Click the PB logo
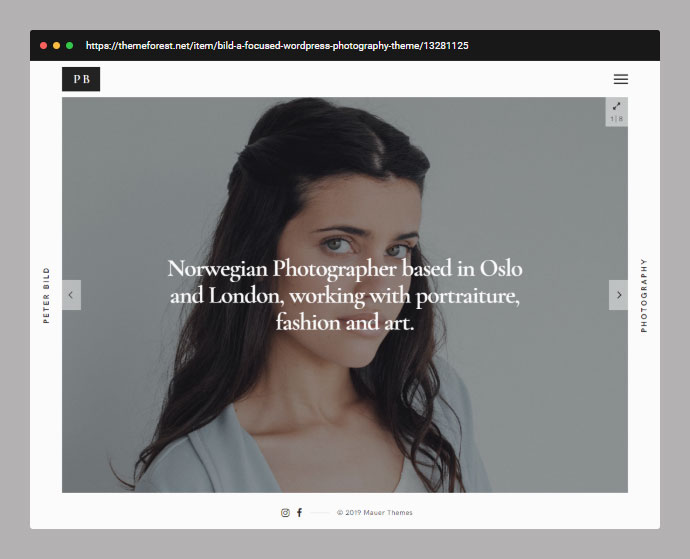The height and width of the screenshot is (559, 690). [x=81, y=79]
